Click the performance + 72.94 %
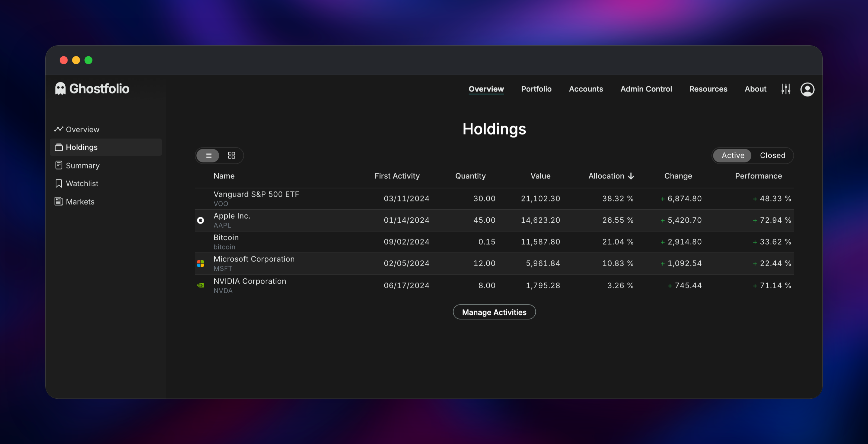Image resolution: width=868 pixels, height=444 pixels. pos(772,220)
